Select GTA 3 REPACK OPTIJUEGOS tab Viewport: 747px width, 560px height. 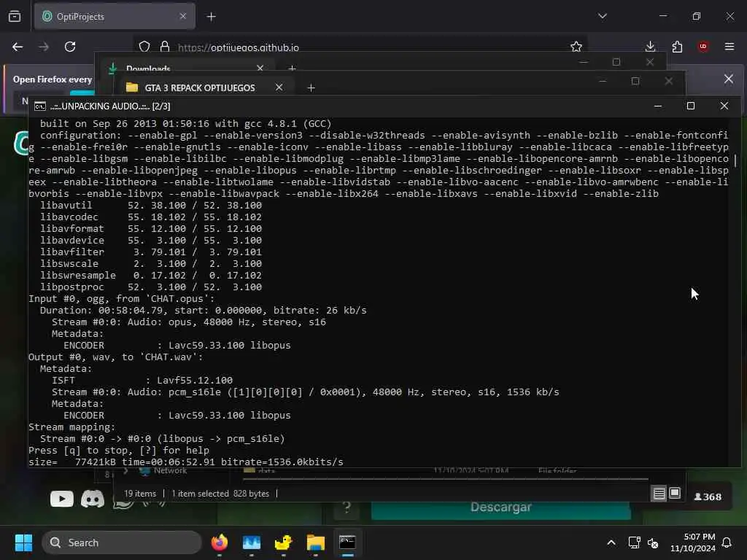click(x=205, y=87)
